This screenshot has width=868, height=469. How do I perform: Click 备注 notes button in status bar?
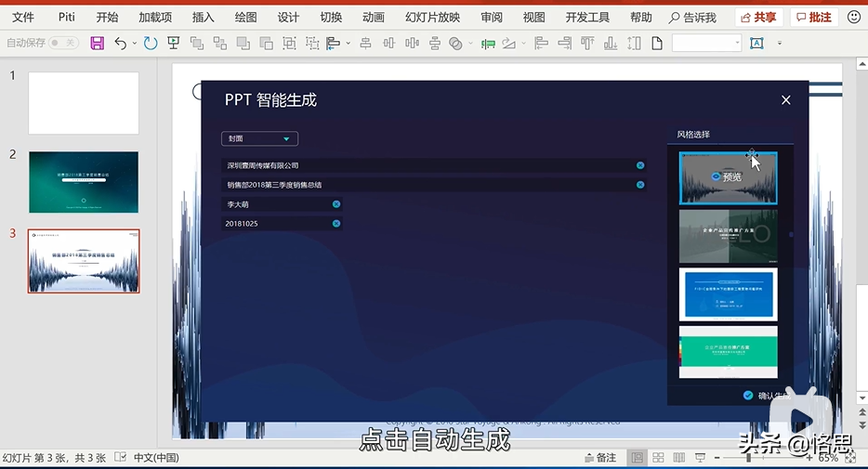tap(600, 458)
